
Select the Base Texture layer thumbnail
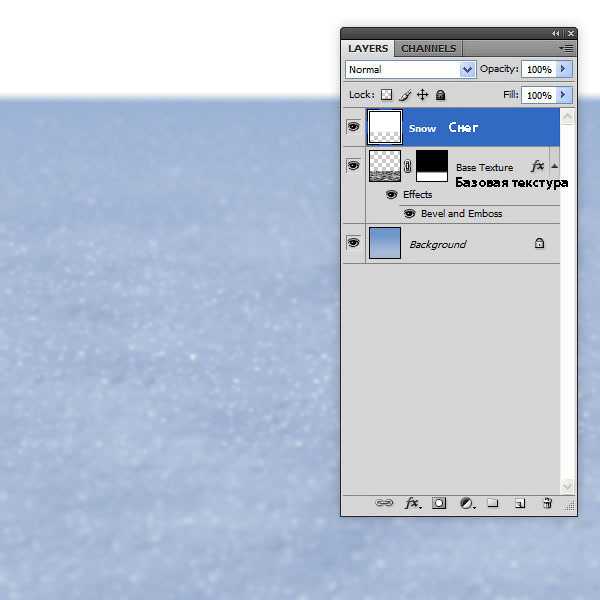pyautogui.click(x=385, y=166)
